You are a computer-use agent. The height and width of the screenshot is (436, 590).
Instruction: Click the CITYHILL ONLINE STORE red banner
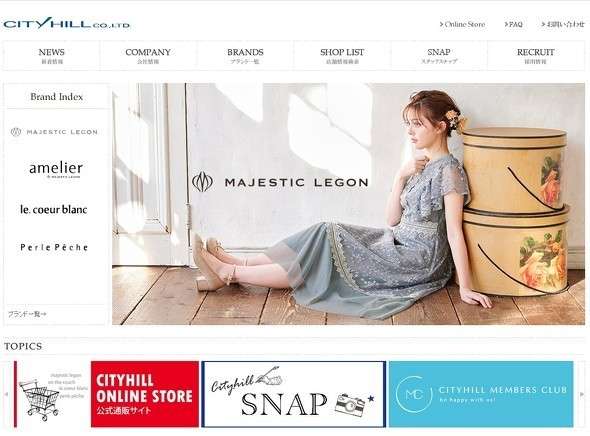pos(145,394)
